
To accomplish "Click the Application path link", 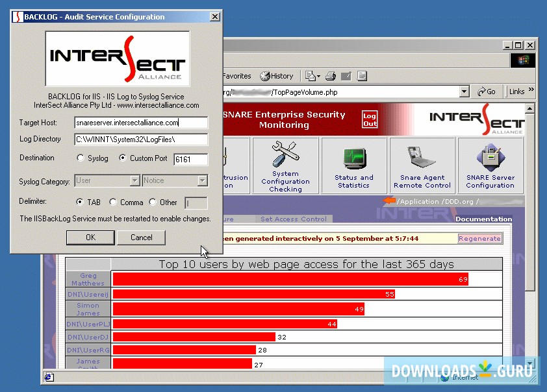I will pyautogui.click(x=420, y=201).
